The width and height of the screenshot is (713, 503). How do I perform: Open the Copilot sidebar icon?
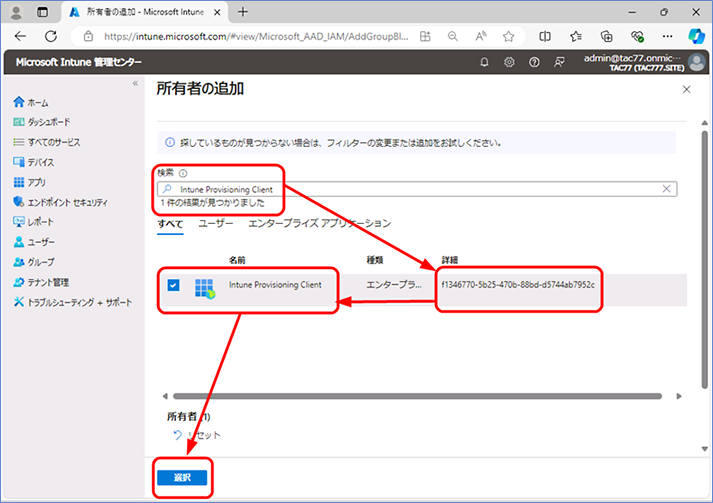pos(696,36)
